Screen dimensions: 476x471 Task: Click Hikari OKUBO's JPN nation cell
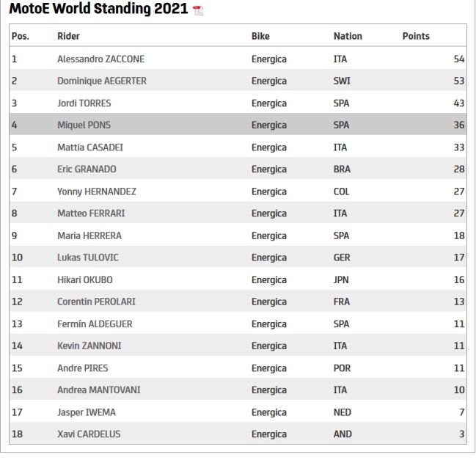tap(341, 280)
